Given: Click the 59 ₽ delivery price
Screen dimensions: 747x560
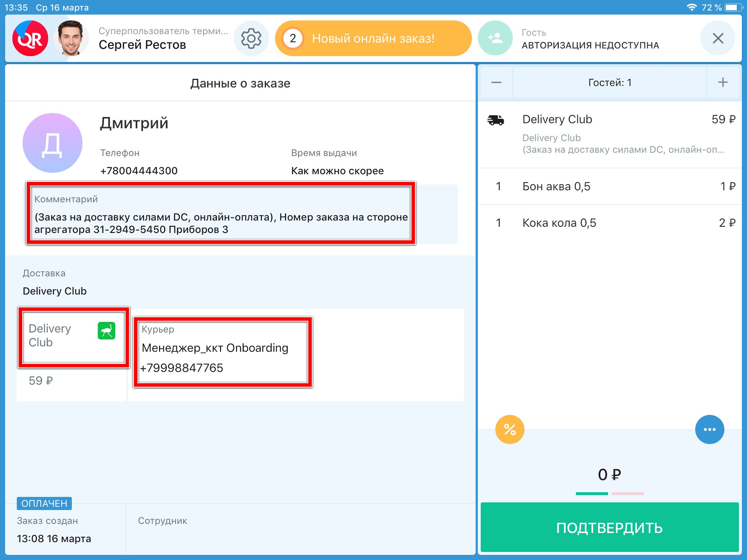Looking at the screenshot, I should click(x=41, y=381).
